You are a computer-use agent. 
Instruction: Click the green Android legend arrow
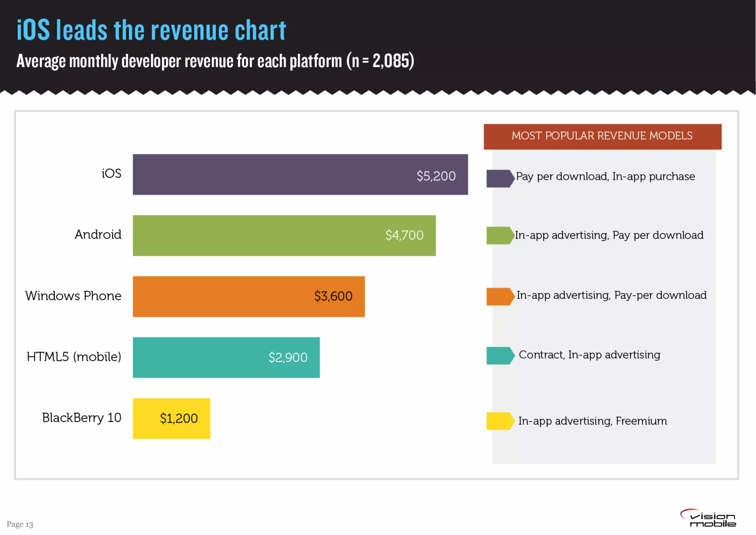pos(500,236)
